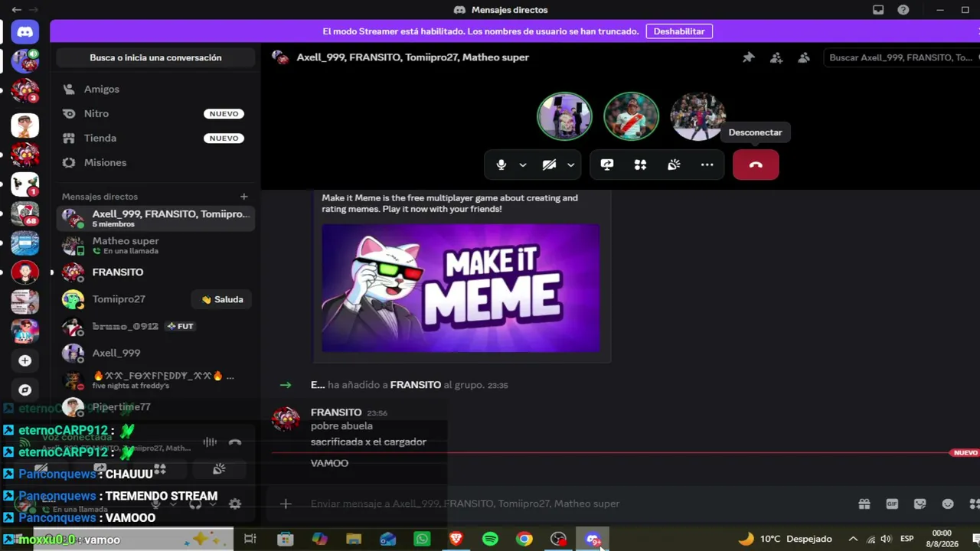Open Discord help icon in title bar
Image resolution: width=980 pixels, height=551 pixels.
point(903,10)
